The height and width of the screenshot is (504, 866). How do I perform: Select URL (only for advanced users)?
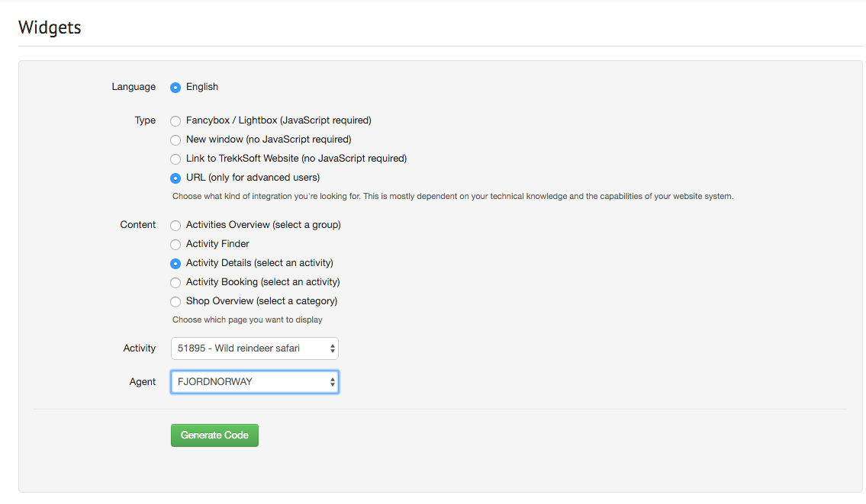tap(175, 178)
